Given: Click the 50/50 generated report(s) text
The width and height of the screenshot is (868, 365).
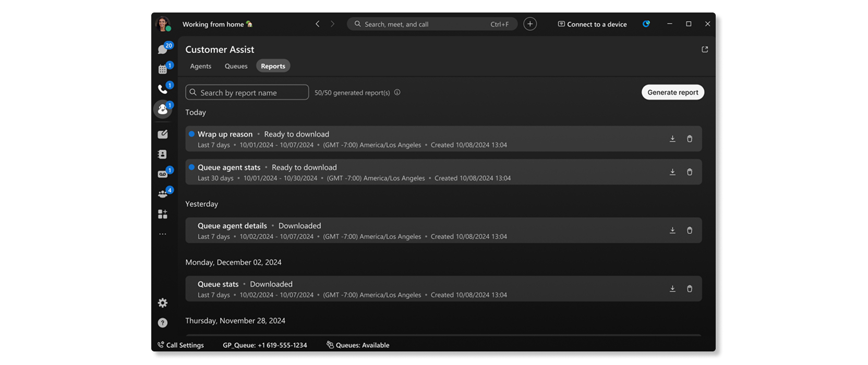Looking at the screenshot, I should click(x=352, y=92).
